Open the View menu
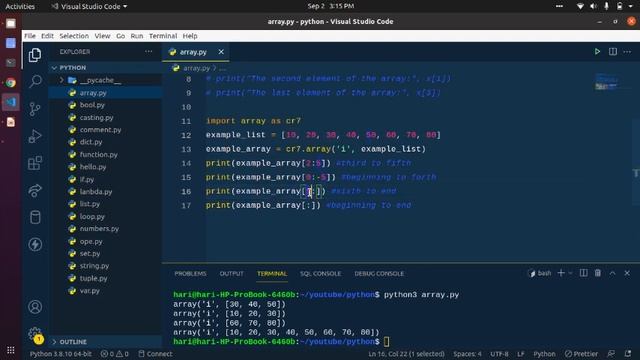Image resolution: width=640 pixels, height=360 pixels. tap(102, 36)
